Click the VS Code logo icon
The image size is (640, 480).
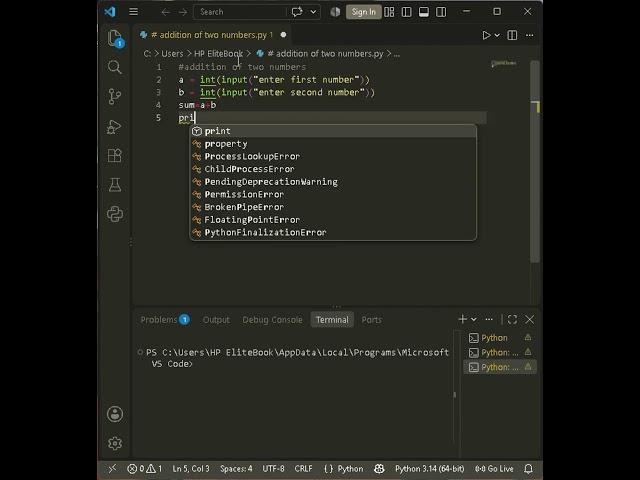click(110, 11)
